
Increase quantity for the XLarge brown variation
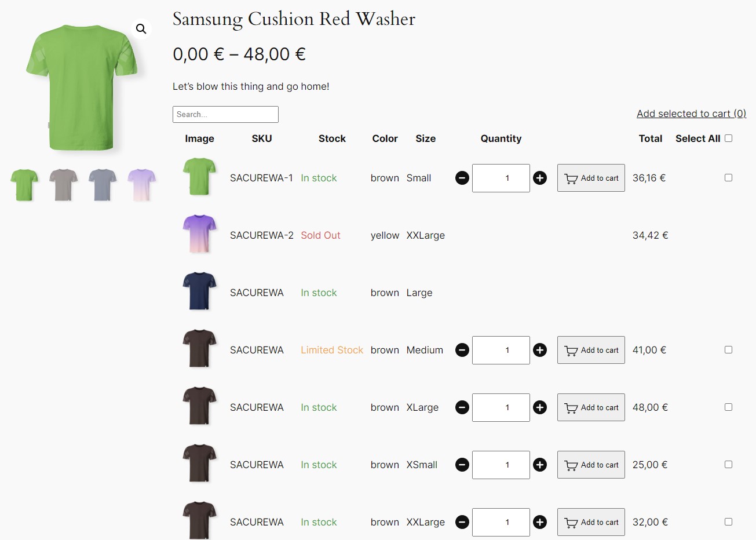539,407
